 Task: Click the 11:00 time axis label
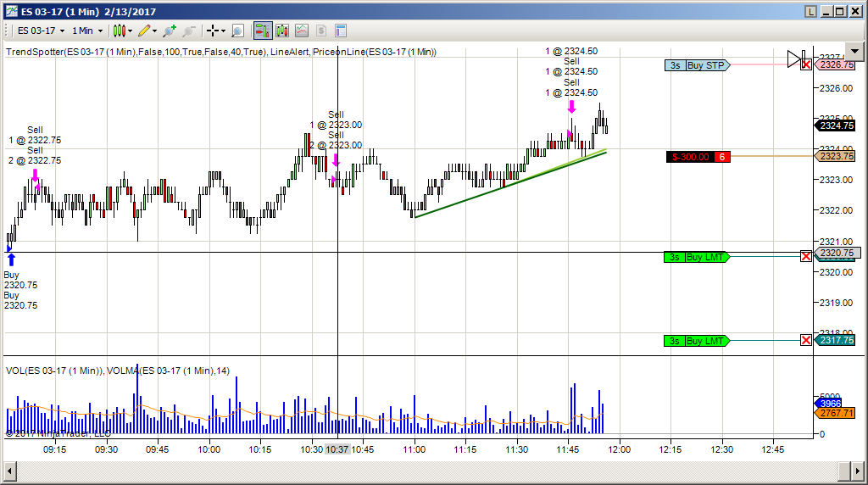point(414,449)
